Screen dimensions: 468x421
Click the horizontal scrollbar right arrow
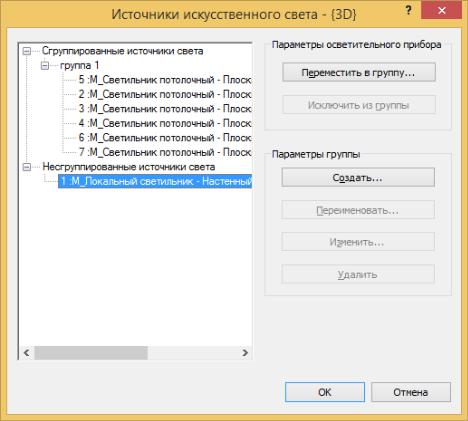click(245, 353)
